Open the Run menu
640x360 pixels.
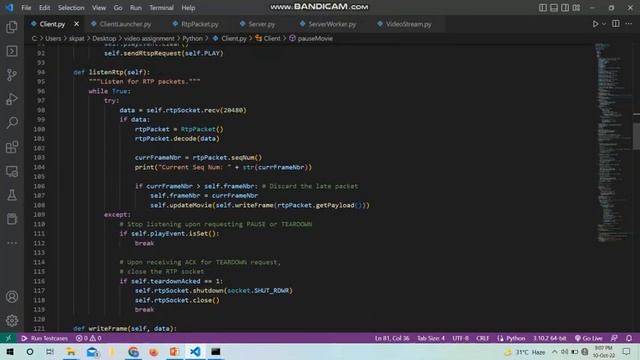click(x=136, y=8)
